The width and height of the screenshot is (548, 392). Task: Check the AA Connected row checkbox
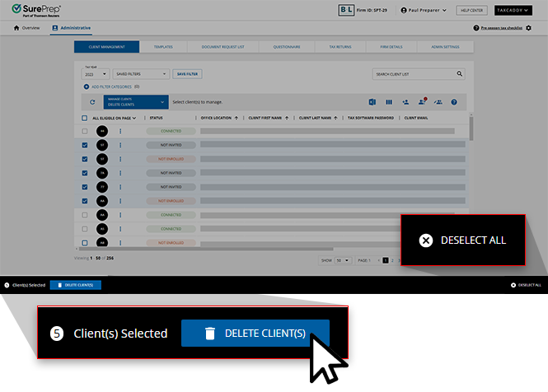(85, 215)
